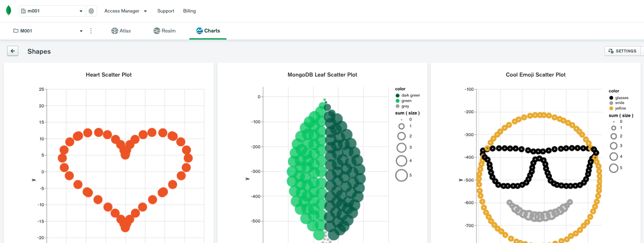Open the Support link

tap(166, 11)
